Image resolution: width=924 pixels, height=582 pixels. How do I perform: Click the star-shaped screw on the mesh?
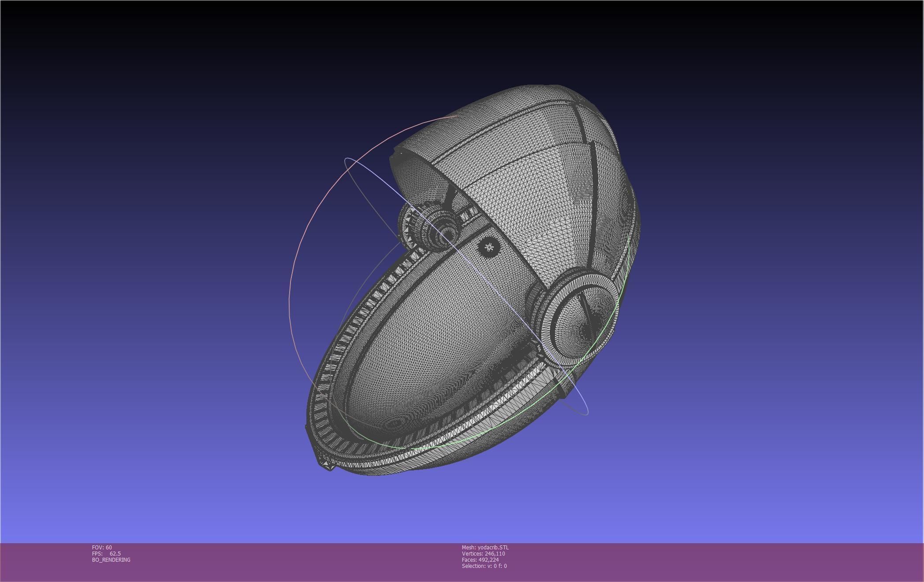pyautogui.click(x=488, y=247)
